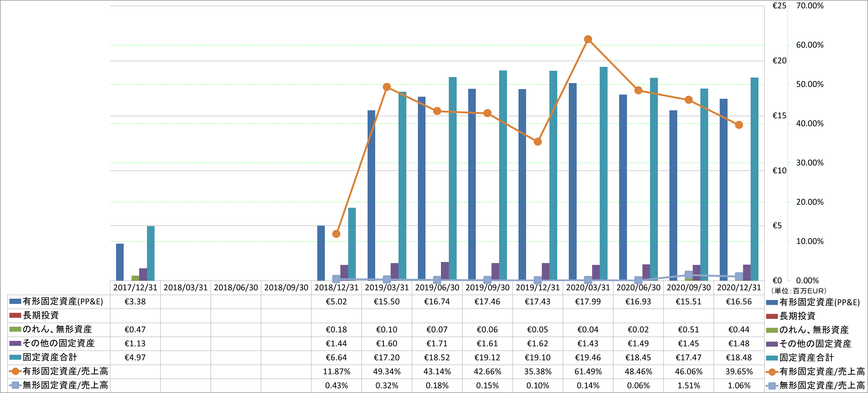The width and height of the screenshot is (868, 393).
Task: Click the €0.51 goodwill cell
Action: [689, 330]
